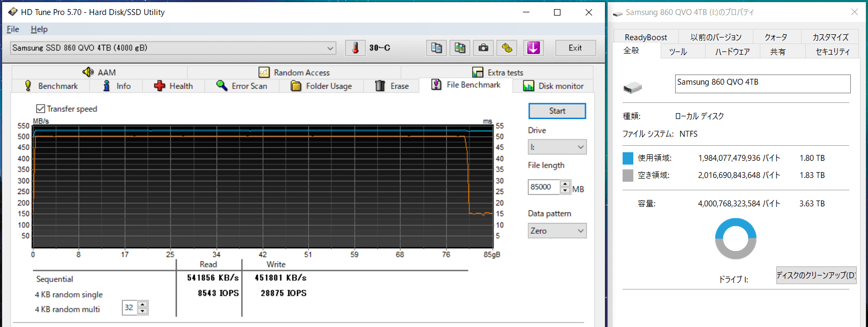The height and width of the screenshot is (327, 868).
Task: Open the カスタマイズ tab in properties
Action: (x=830, y=37)
